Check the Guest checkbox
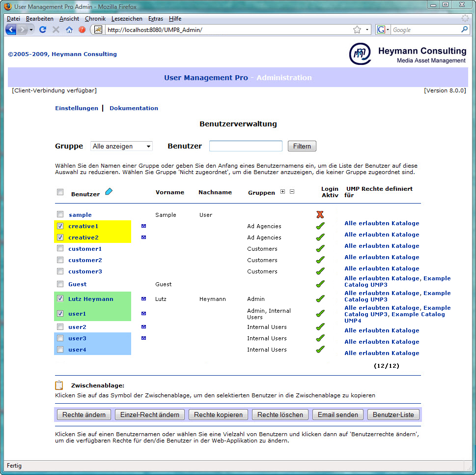 pyautogui.click(x=60, y=284)
